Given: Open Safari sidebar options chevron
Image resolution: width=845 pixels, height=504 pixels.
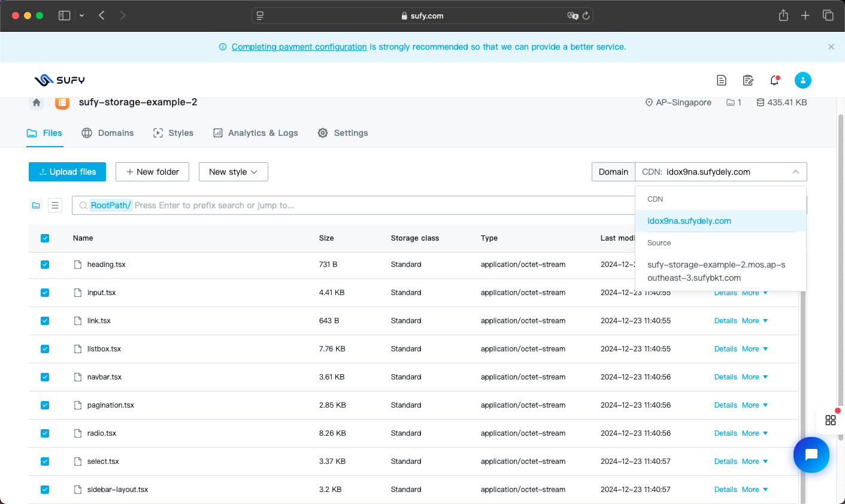Looking at the screenshot, I should [81, 16].
